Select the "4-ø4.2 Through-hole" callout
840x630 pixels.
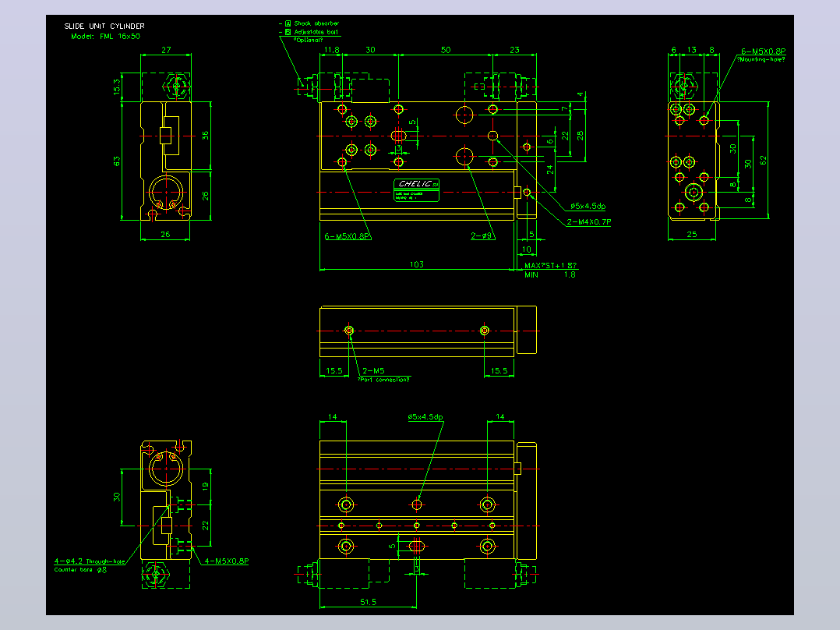(x=90, y=561)
